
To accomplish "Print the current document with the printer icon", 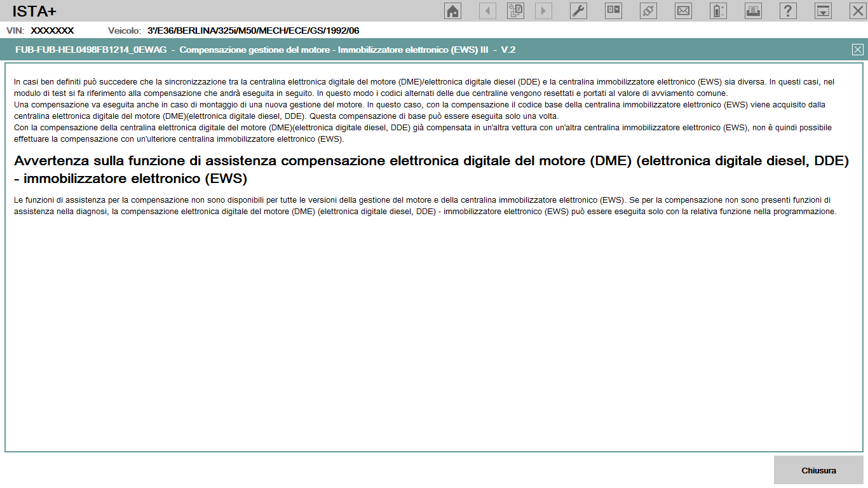I will [753, 11].
